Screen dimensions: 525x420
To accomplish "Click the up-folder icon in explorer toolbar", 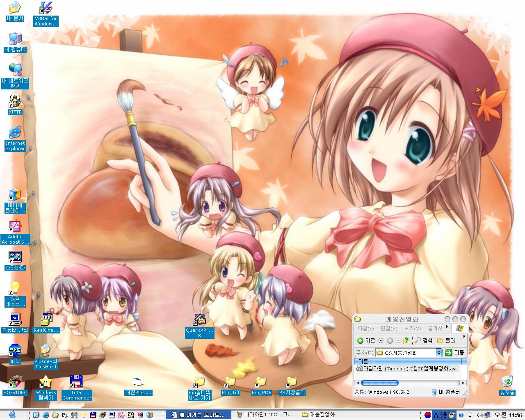I will [406, 340].
